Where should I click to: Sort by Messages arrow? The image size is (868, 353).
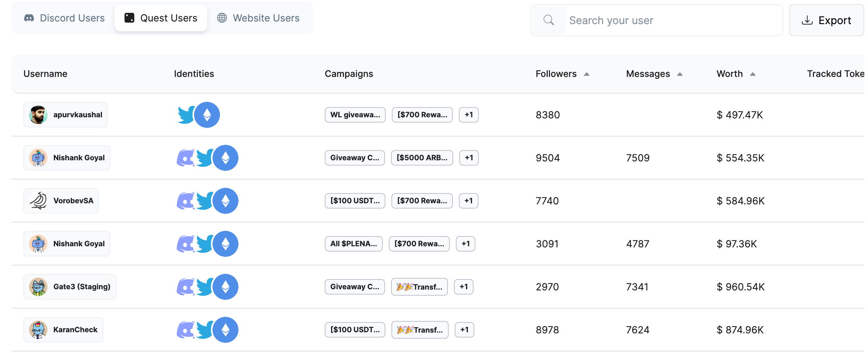point(680,74)
